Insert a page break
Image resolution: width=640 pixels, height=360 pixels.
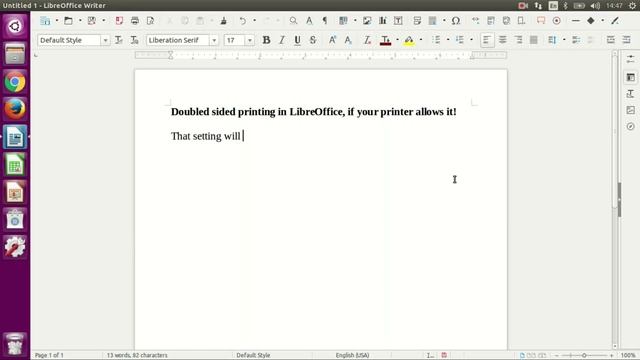click(417, 20)
